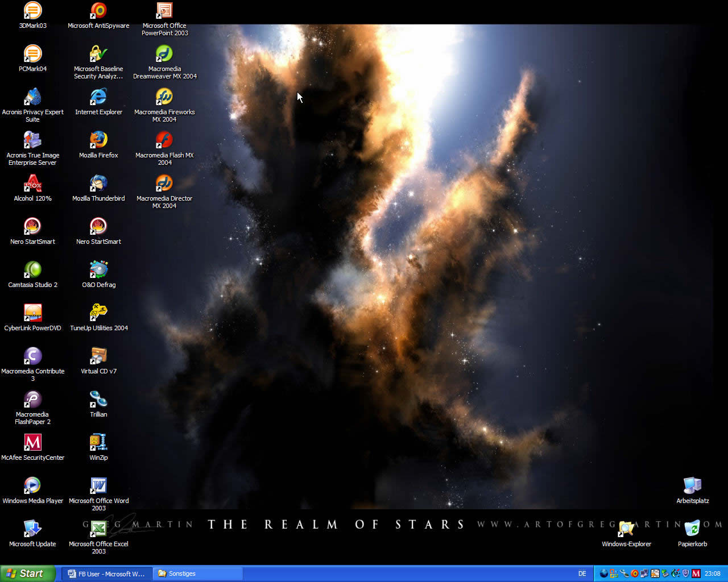Click the network connection tray icon
This screenshot has height=582, width=728.
[x=644, y=573]
